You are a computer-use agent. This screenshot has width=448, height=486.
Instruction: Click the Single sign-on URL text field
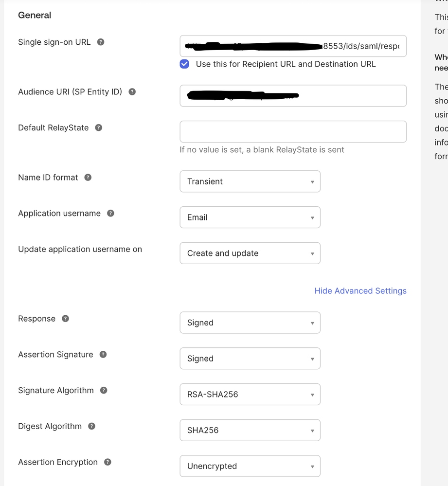point(293,46)
